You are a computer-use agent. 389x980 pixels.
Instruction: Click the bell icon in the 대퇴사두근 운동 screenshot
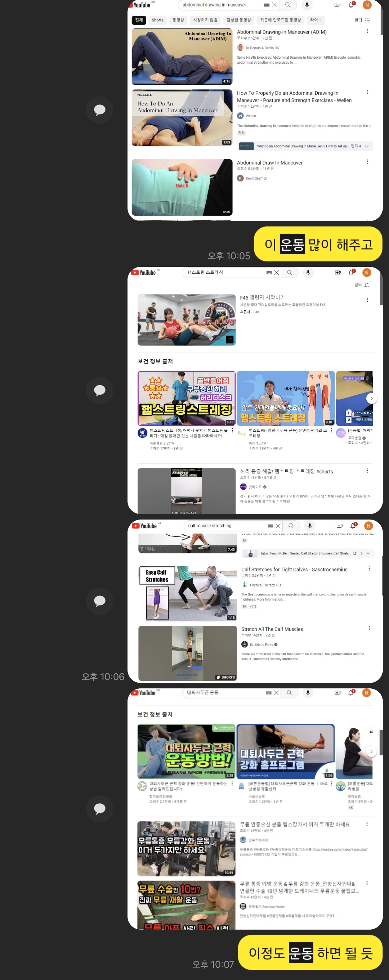pyautogui.click(x=351, y=693)
